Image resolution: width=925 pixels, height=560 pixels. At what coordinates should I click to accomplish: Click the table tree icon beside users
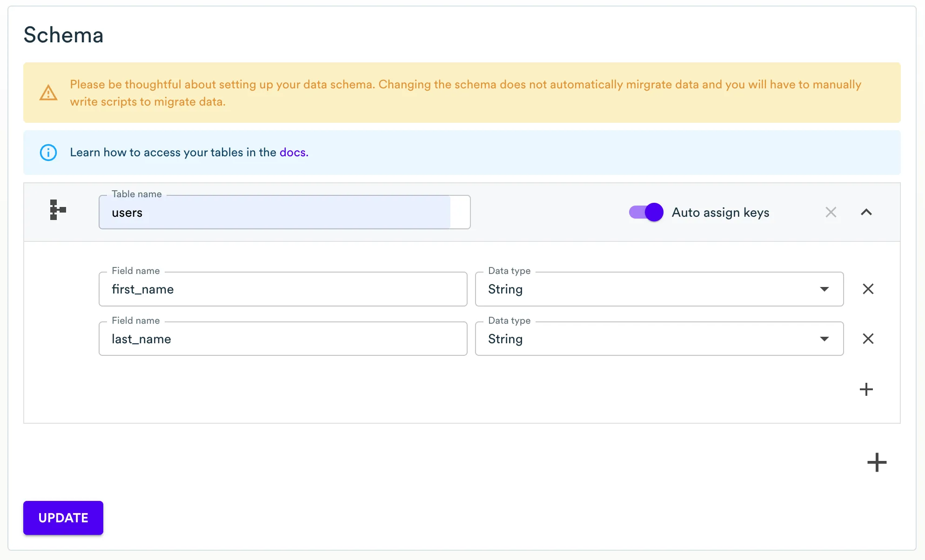(x=58, y=210)
